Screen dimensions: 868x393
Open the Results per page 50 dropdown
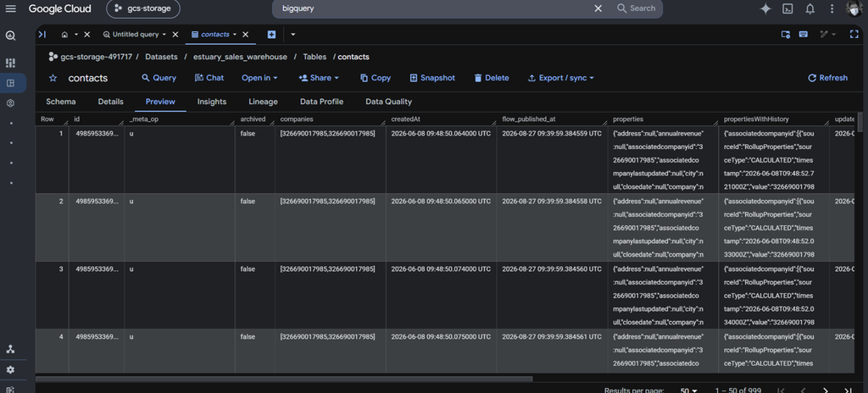[688, 390]
